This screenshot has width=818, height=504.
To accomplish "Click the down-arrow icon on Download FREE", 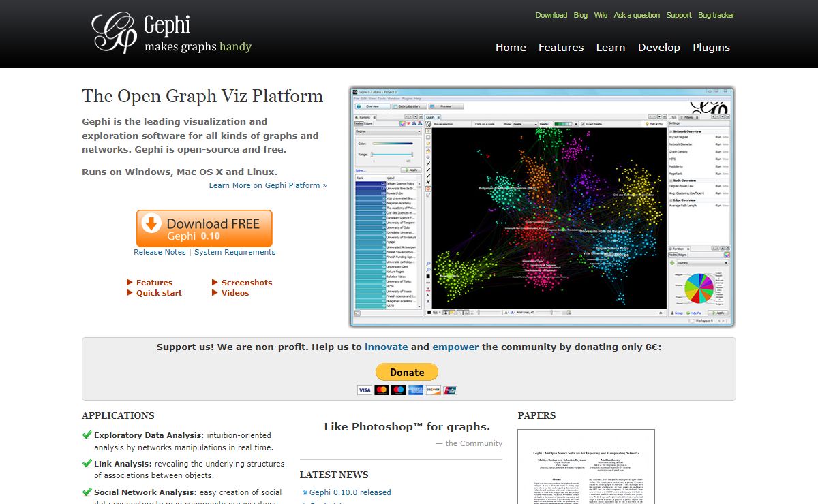I will coord(151,223).
